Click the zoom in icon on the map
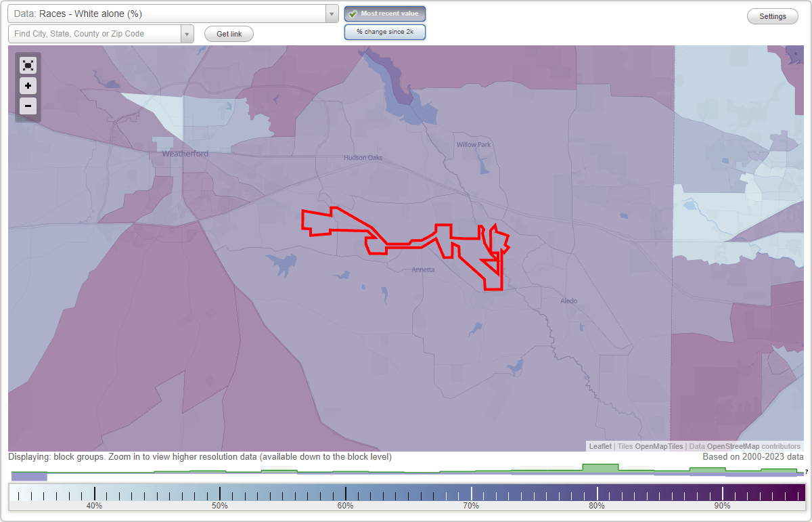Image resolution: width=812 pixels, height=522 pixels. coord(28,86)
